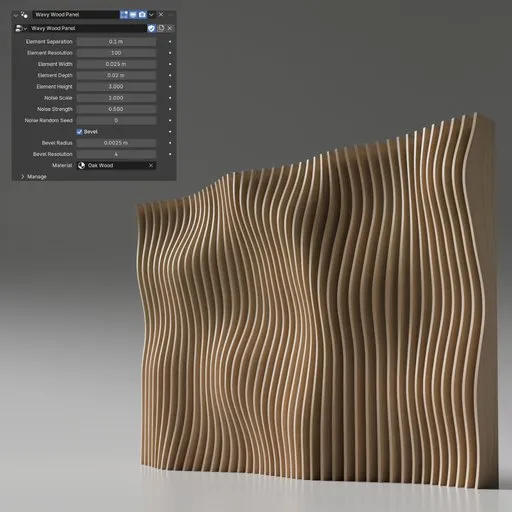Click the Noise Strength value field
Image resolution: width=512 pixels, height=512 pixels.
pos(116,109)
